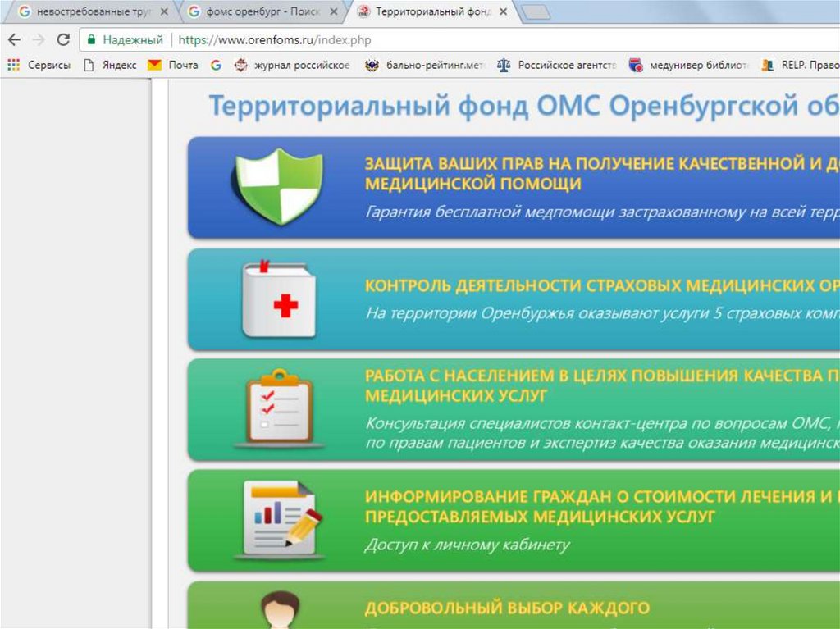
Task: Click the clipboard checklist icon
Action: tap(279, 408)
